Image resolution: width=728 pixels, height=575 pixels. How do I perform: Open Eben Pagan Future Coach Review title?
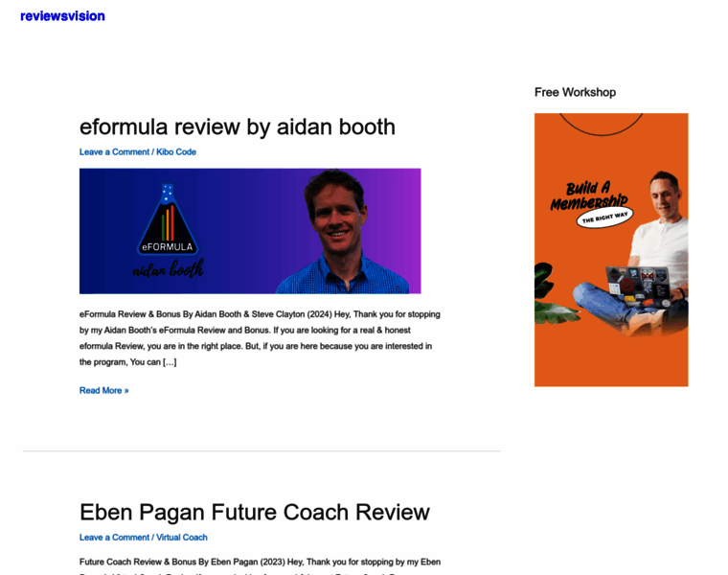coord(255,513)
